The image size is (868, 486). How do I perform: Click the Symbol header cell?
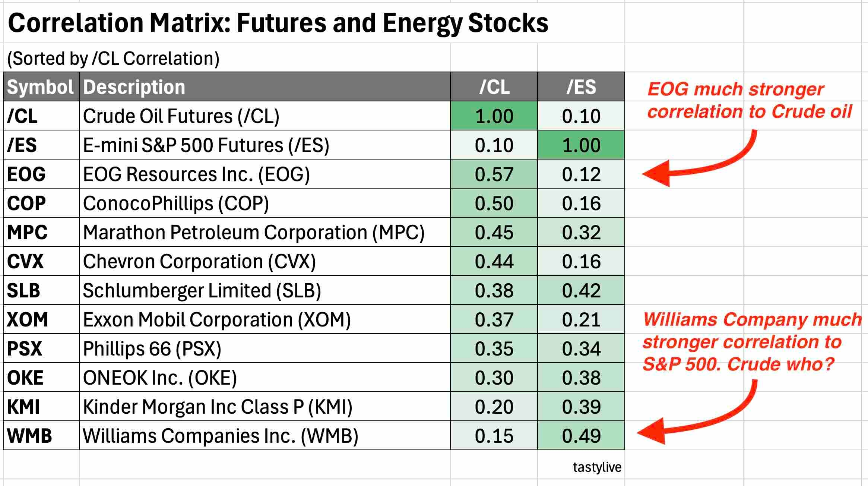click(41, 87)
